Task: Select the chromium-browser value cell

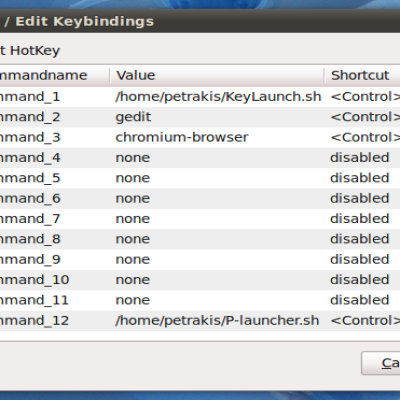Action: (182, 137)
